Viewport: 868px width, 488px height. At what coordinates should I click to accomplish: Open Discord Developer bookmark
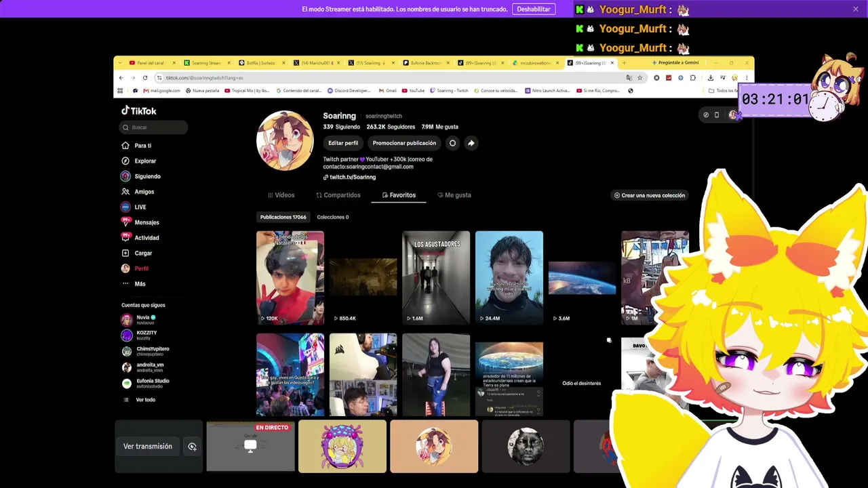(x=349, y=91)
